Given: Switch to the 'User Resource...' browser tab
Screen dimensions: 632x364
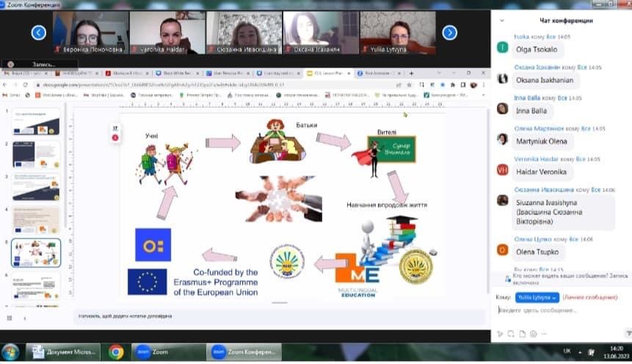Looking at the screenshot, I should (x=228, y=73).
